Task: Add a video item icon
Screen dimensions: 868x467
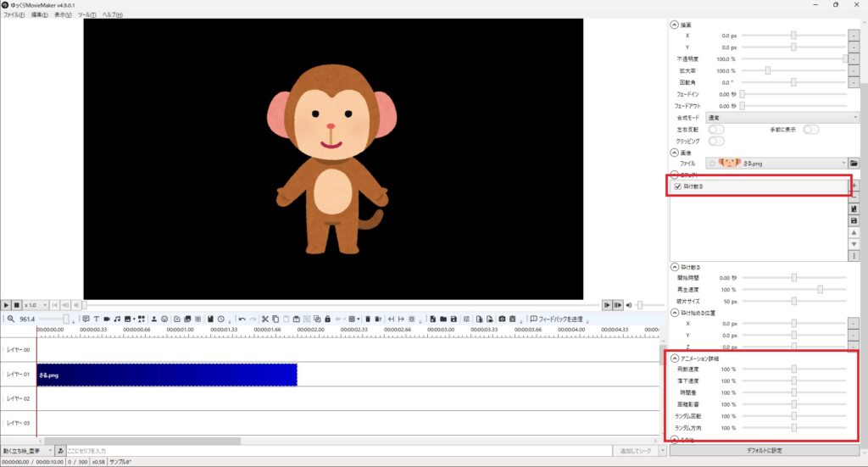Action: 106,319
